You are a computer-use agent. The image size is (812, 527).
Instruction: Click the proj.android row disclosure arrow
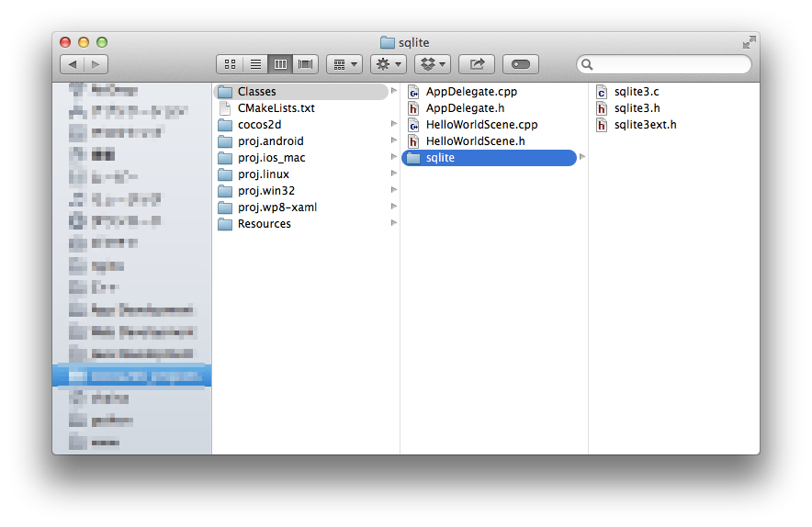pyautogui.click(x=393, y=140)
